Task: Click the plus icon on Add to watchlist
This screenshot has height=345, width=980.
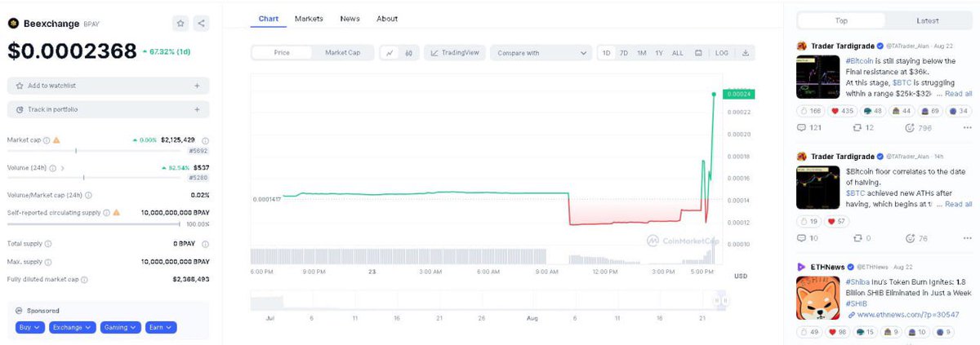Action: 197,85
